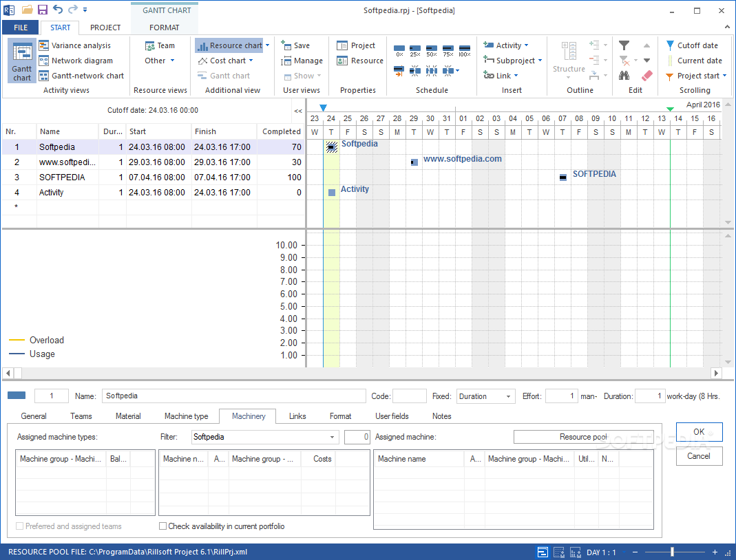The image size is (736, 560).
Task: Click the filter funnel icon
Action: tap(624, 45)
